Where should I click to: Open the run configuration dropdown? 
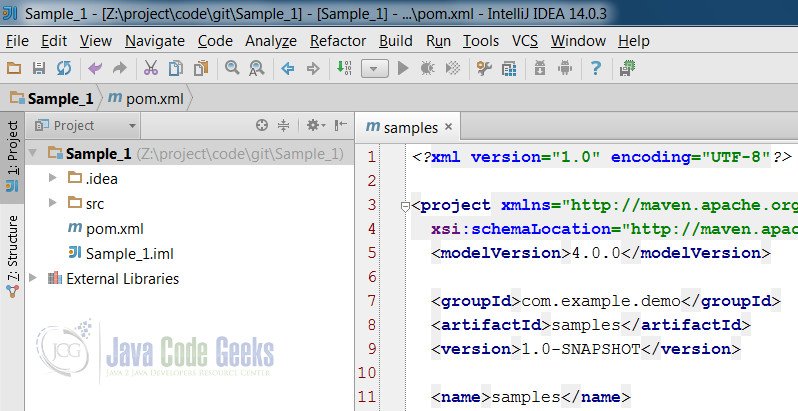coord(375,68)
